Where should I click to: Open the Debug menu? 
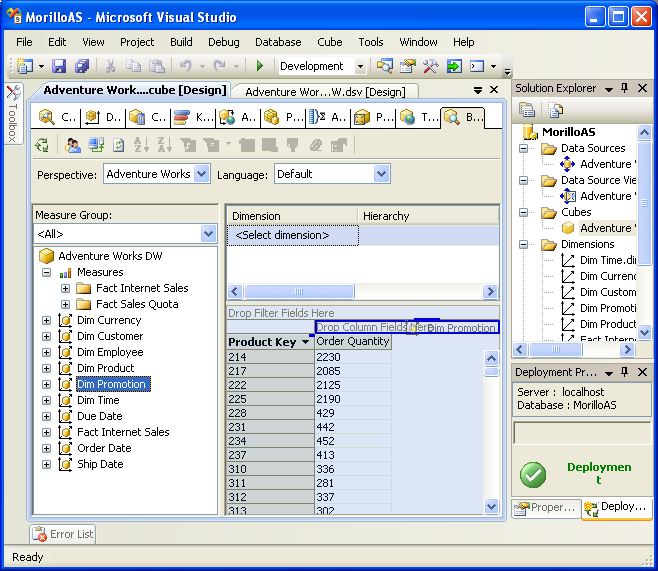[224, 42]
